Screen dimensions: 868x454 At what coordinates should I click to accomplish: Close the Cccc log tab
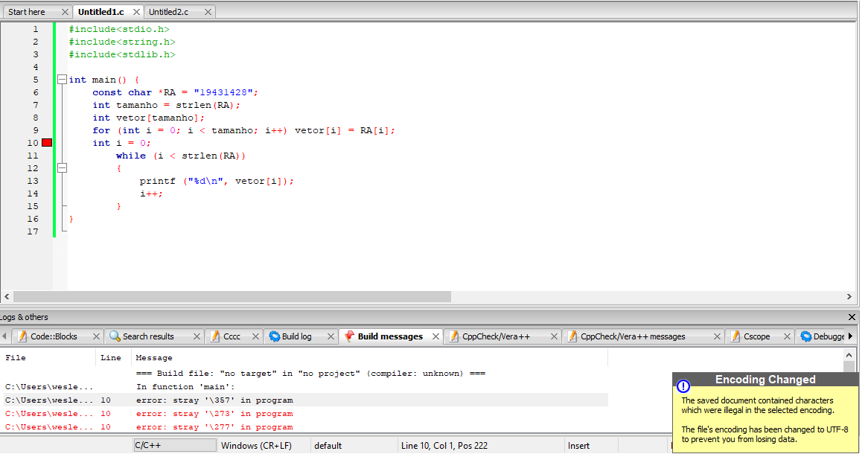(255, 336)
